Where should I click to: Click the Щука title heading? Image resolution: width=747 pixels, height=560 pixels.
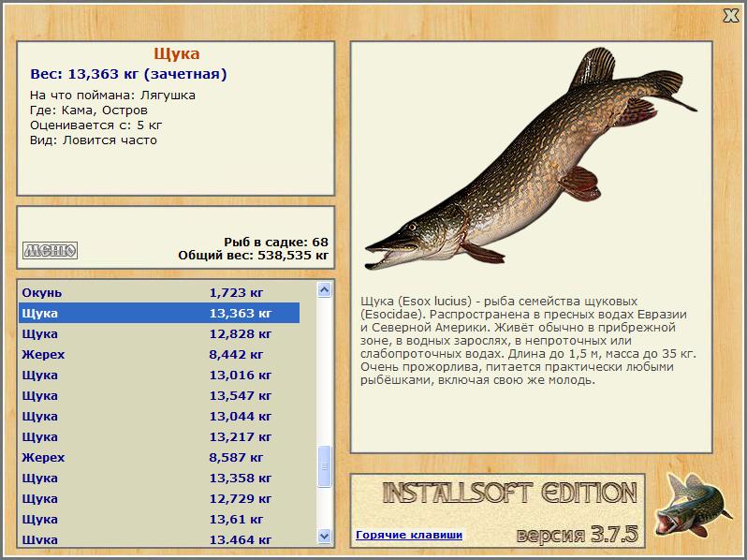point(176,53)
